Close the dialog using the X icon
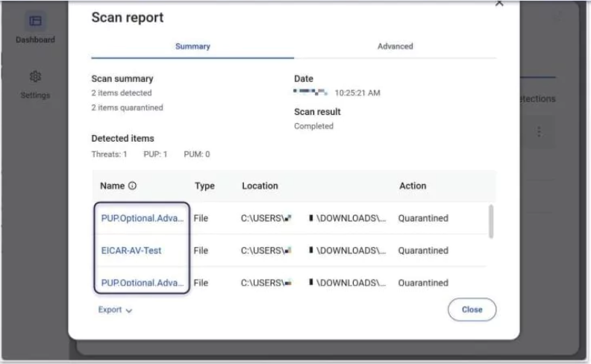 point(499,4)
